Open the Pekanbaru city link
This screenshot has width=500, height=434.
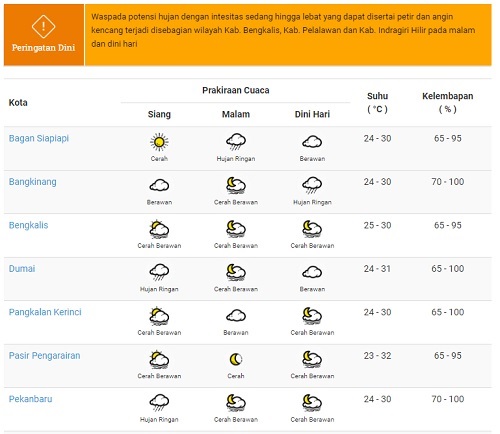(x=30, y=399)
